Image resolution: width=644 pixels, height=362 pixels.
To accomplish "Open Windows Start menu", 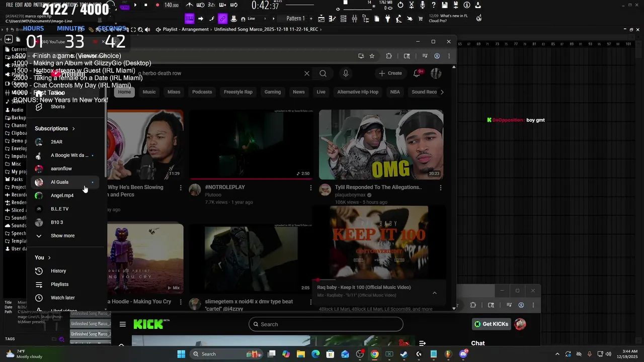I will click(181, 354).
